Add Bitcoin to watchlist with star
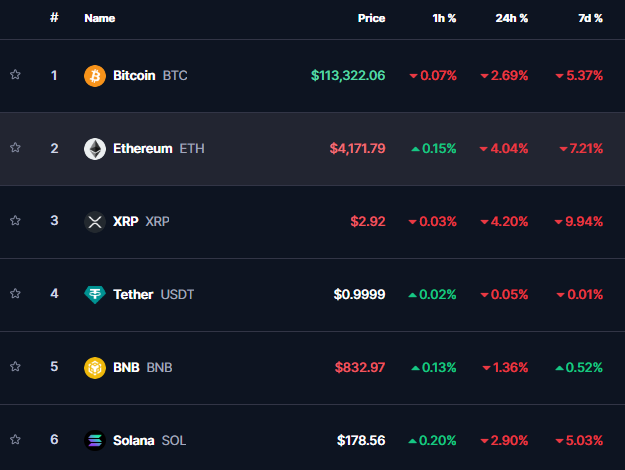Screen dimensions: 625x470 coord(15,75)
